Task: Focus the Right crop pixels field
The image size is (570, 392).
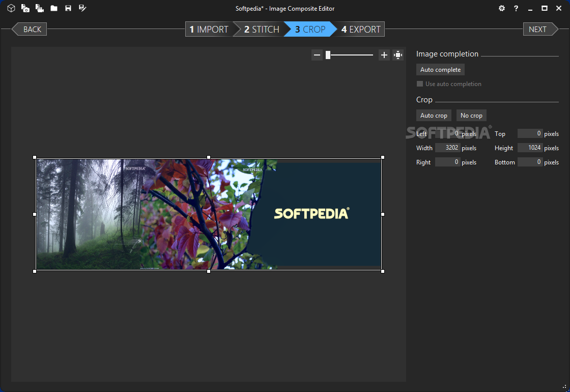Action: (x=447, y=162)
